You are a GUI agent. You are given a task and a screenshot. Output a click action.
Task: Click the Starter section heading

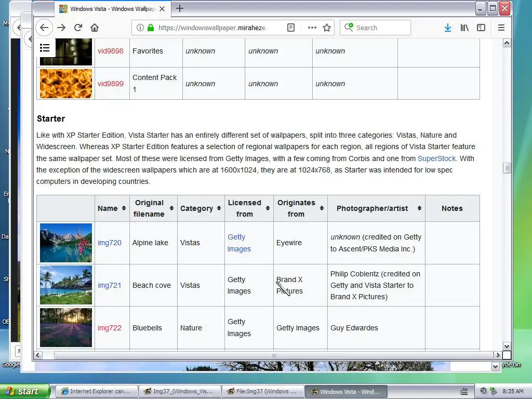(x=51, y=118)
